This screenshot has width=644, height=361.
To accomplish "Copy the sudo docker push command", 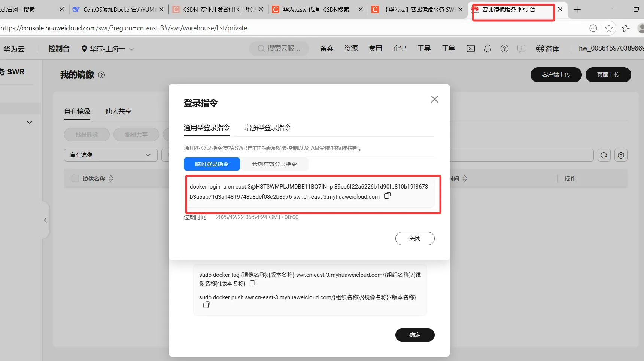I will (206, 305).
